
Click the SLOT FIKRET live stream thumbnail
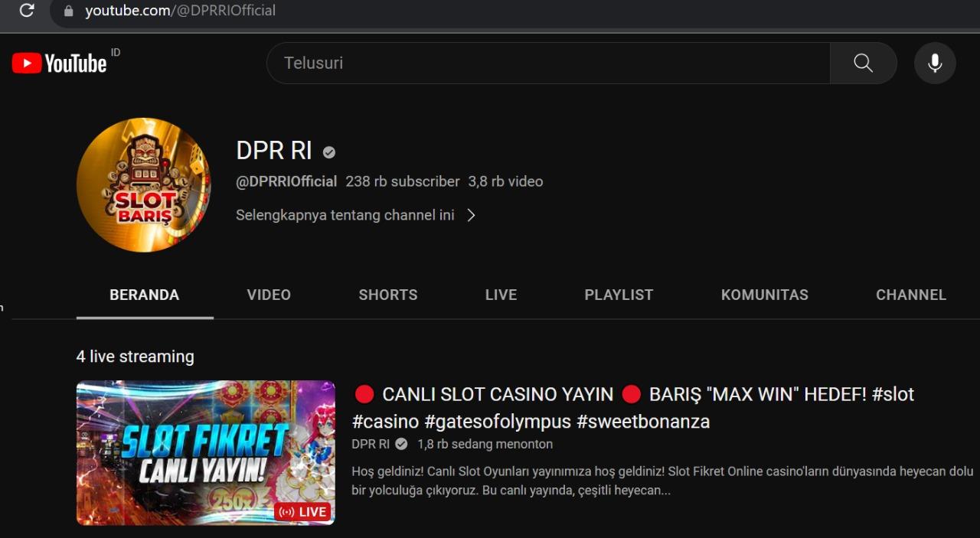[x=205, y=453]
